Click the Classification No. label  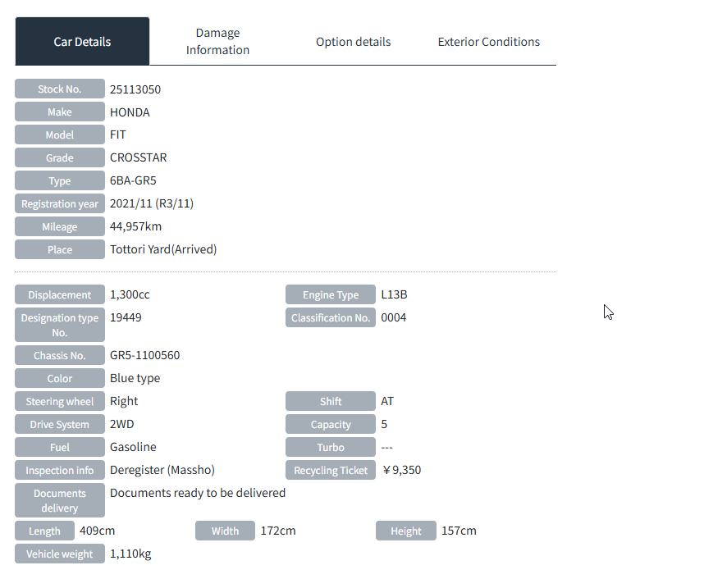331,318
